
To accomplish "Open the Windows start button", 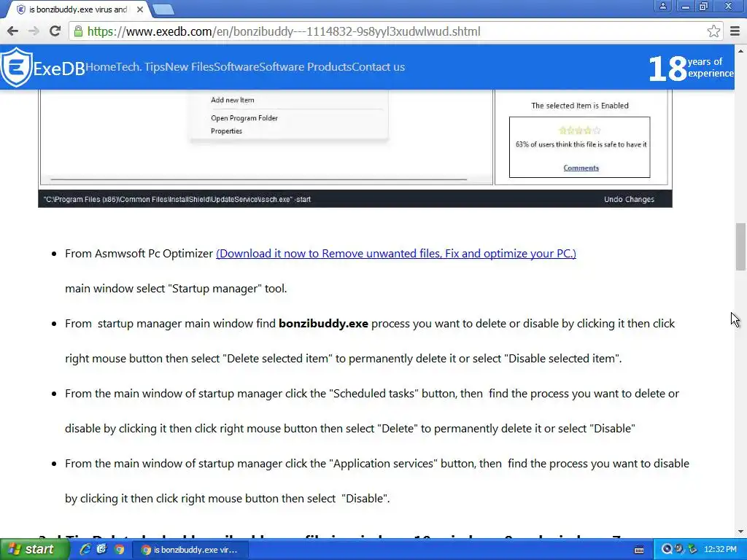I will pos(34,550).
